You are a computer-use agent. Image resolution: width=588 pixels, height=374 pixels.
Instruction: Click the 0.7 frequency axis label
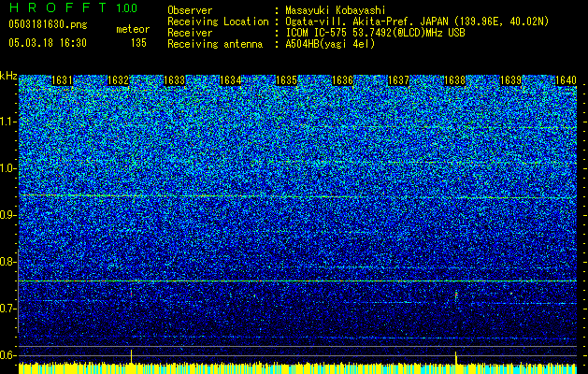8,309
